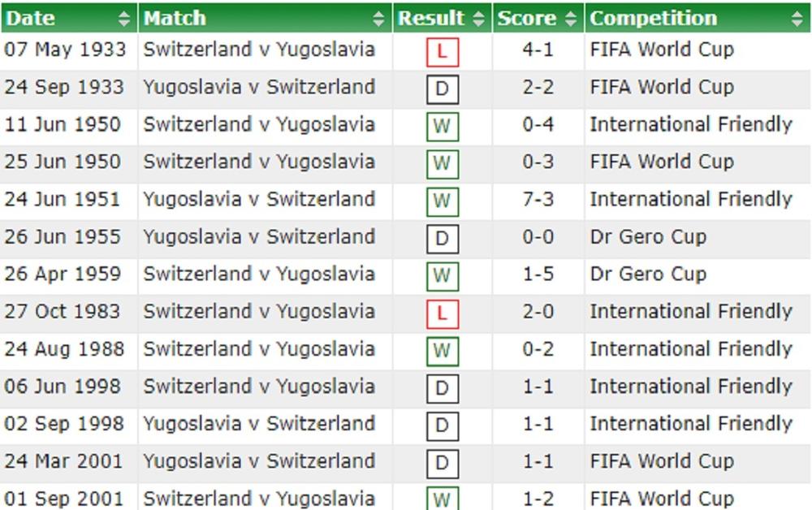Click red L result badge for 27 Oct 1983
This screenshot has height=510, width=812.
point(442,313)
